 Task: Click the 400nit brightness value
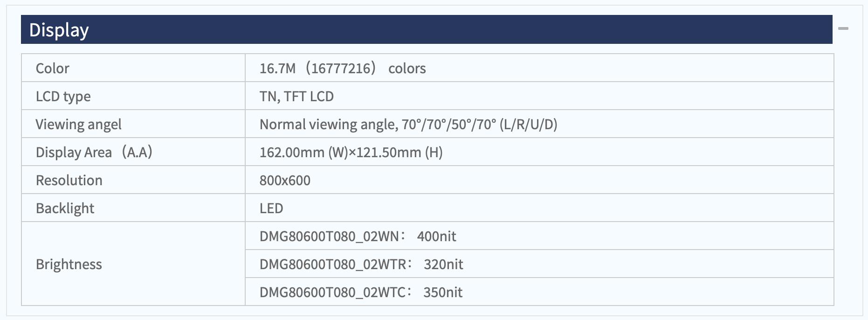point(437,236)
